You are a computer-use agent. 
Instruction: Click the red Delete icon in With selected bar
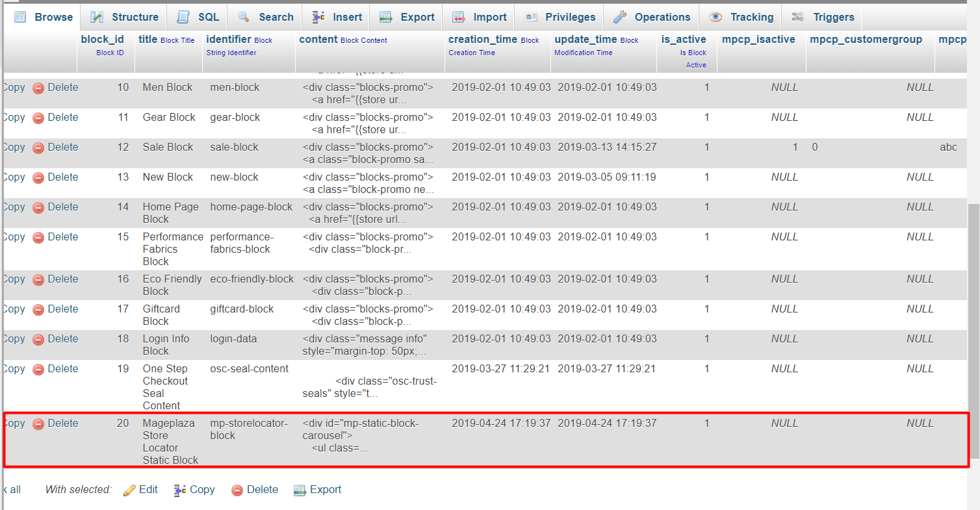pyautogui.click(x=237, y=490)
